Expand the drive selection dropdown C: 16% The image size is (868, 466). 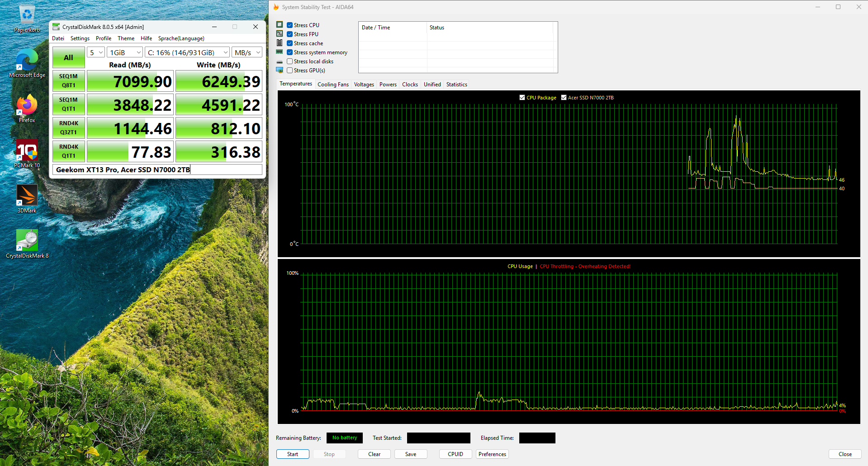click(187, 53)
